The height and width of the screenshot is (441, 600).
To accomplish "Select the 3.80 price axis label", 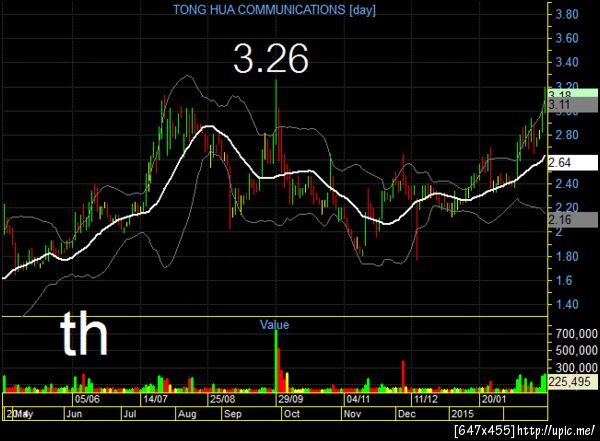I will coord(567,15).
